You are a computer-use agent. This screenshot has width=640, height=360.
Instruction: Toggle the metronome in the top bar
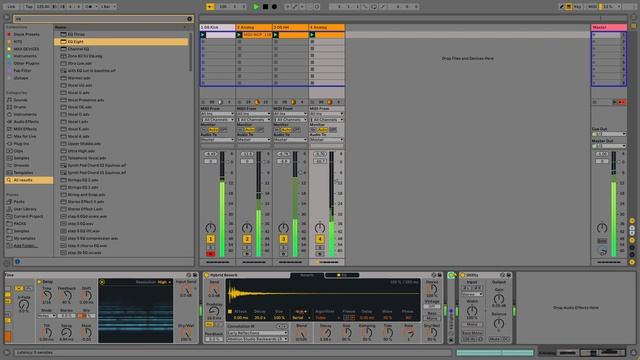pos(90,7)
